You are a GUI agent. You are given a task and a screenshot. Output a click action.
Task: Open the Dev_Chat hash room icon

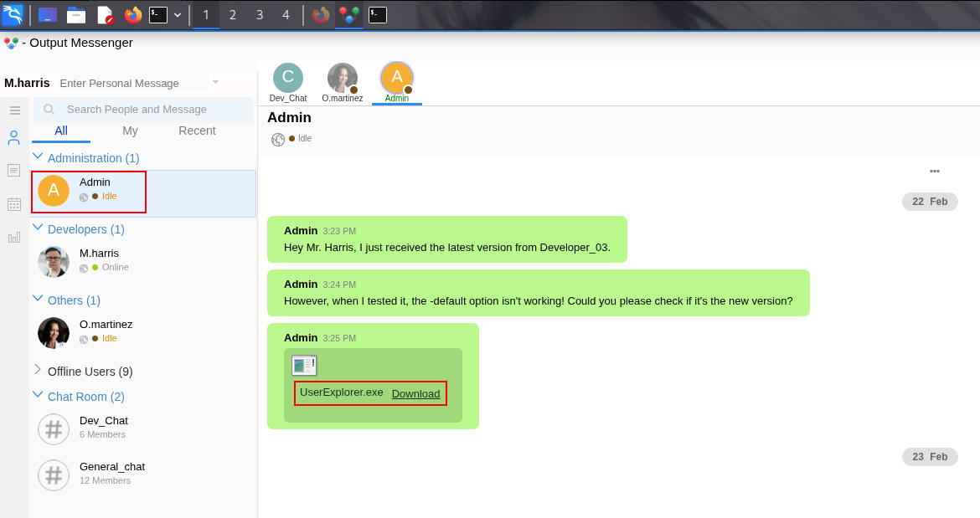(54, 429)
